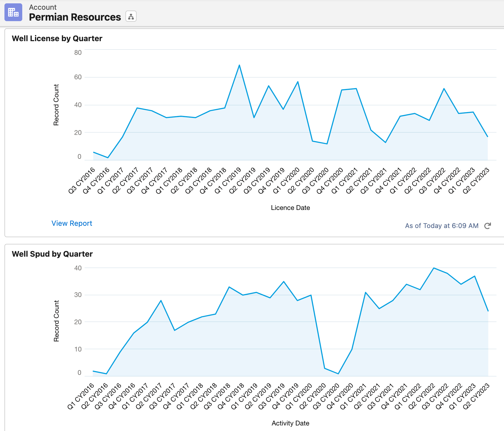Select Q1 CY2020 peak on license chart
The height and width of the screenshot is (431, 504).
298,82
